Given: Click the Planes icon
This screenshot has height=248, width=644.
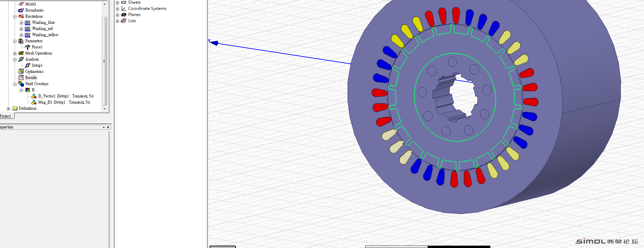Looking at the screenshot, I should [x=124, y=15].
